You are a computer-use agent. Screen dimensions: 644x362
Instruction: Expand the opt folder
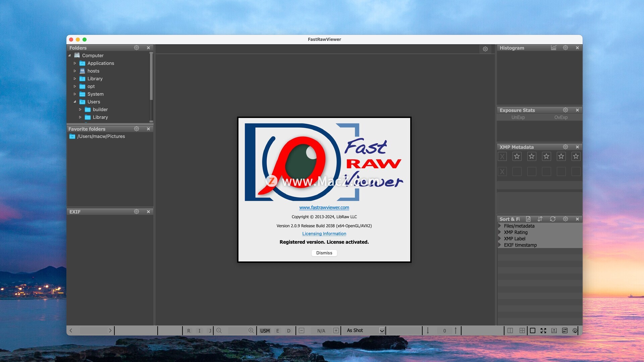[75, 86]
